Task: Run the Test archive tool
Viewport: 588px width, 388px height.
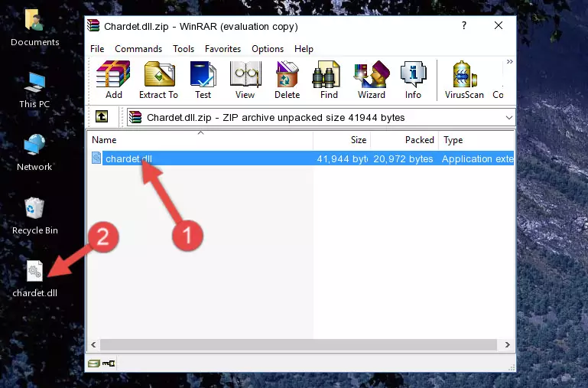Action: pyautogui.click(x=203, y=80)
